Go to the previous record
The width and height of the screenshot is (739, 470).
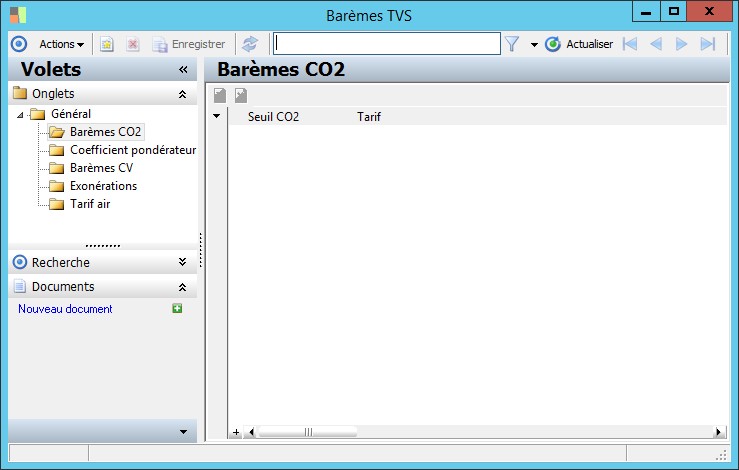point(656,44)
